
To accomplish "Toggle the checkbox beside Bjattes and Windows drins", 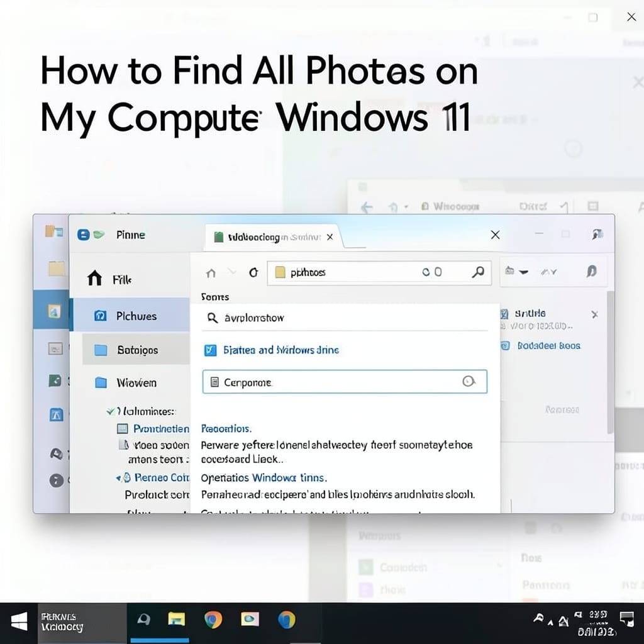I will pyautogui.click(x=210, y=350).
